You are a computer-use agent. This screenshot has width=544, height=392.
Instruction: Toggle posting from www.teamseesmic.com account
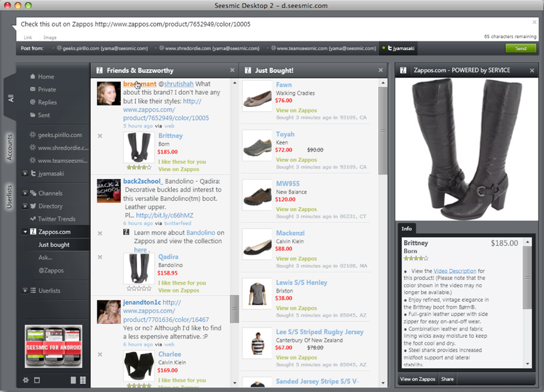(x=322, y=48)
